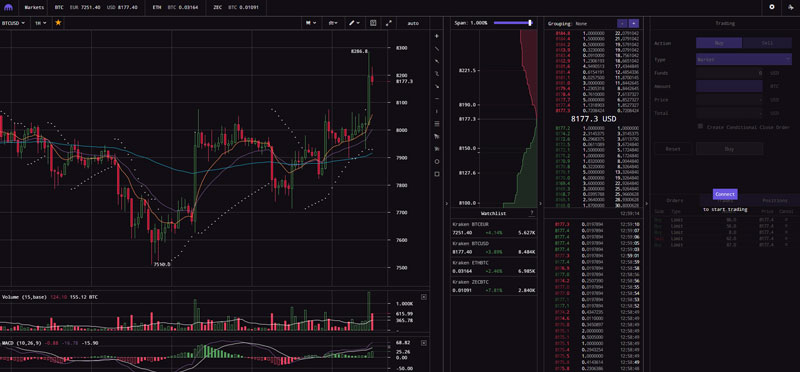The image size is (800, 372).
Task: Switch to the Positions tab
Action: [x=774, y=201]
